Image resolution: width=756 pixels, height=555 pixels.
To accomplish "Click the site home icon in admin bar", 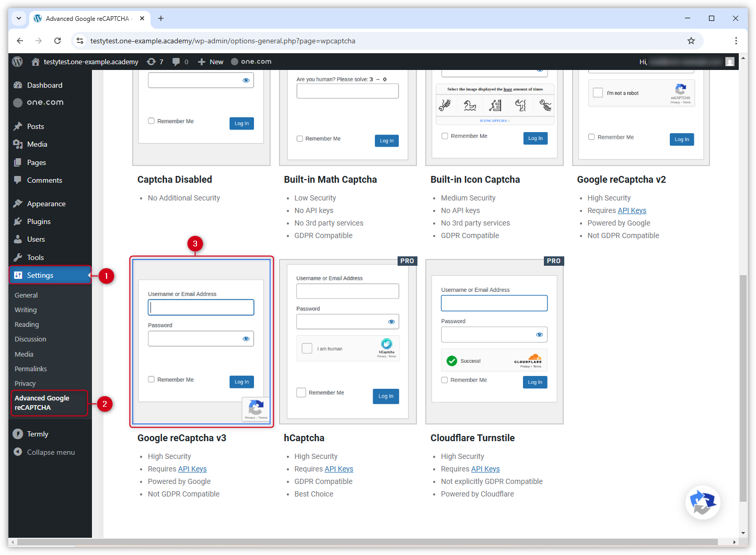I will (36, 62).
